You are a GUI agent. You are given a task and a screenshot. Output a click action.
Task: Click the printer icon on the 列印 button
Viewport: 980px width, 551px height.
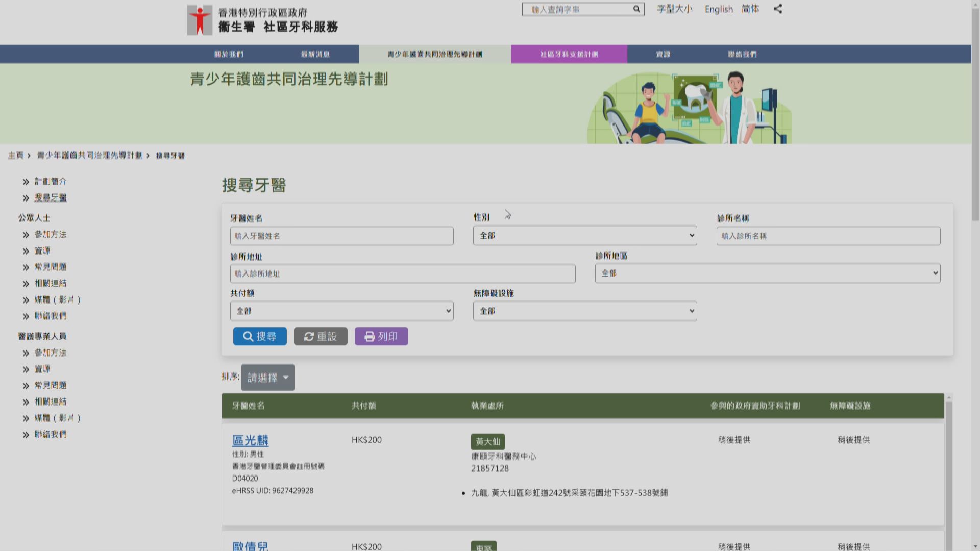pos(369,336)
